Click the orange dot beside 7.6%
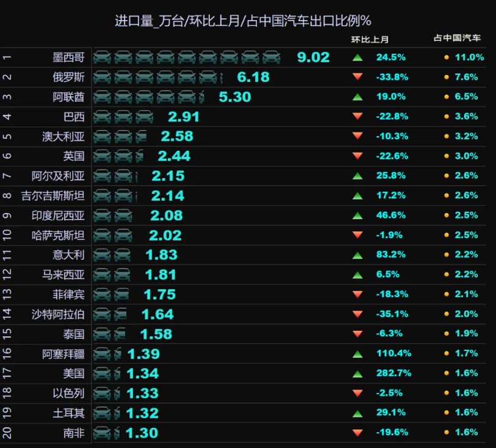 click(x=447, y=77)
